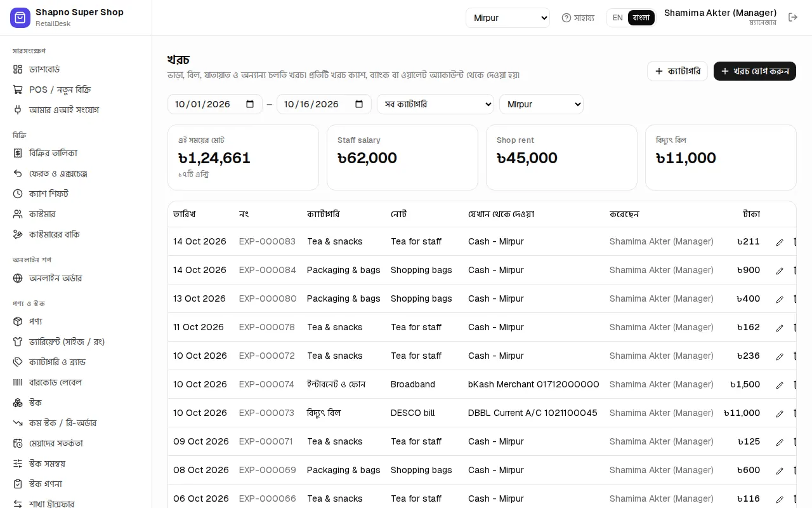Open calendar picker for end date 10/16/2026
Viewport: 812px width, 508px height.
(359, 104)
